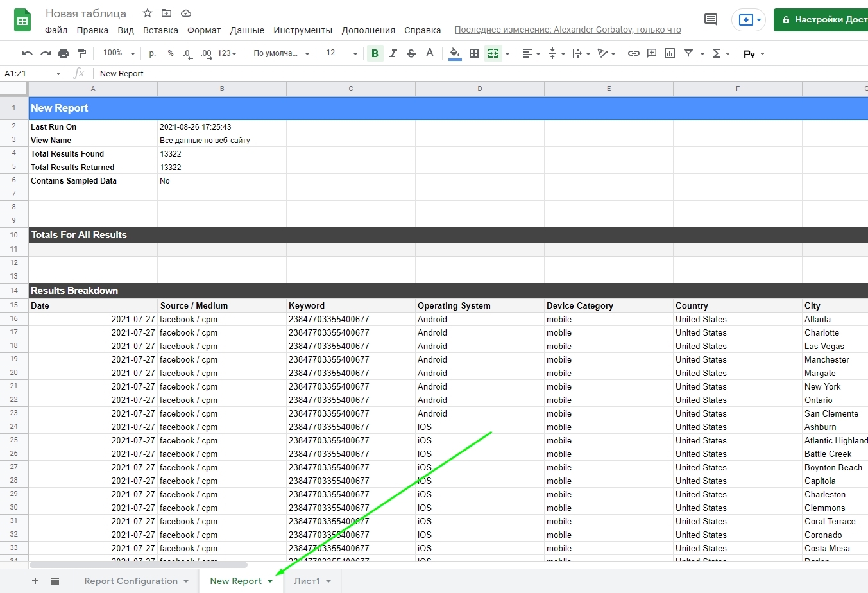Toggle italic formatting
Viewport: 868px width, 593px height.
[x=393, y=53]
